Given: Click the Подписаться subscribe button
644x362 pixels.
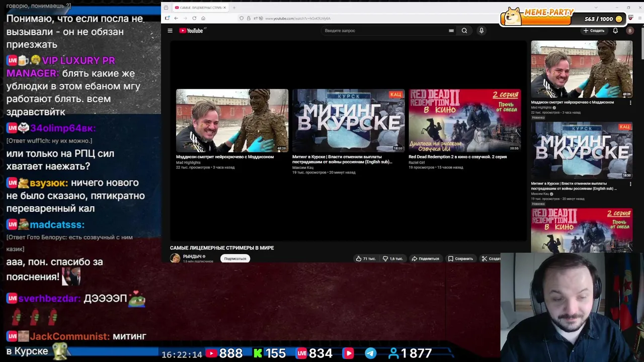Looking at the screenshot, I should [235, 258].
